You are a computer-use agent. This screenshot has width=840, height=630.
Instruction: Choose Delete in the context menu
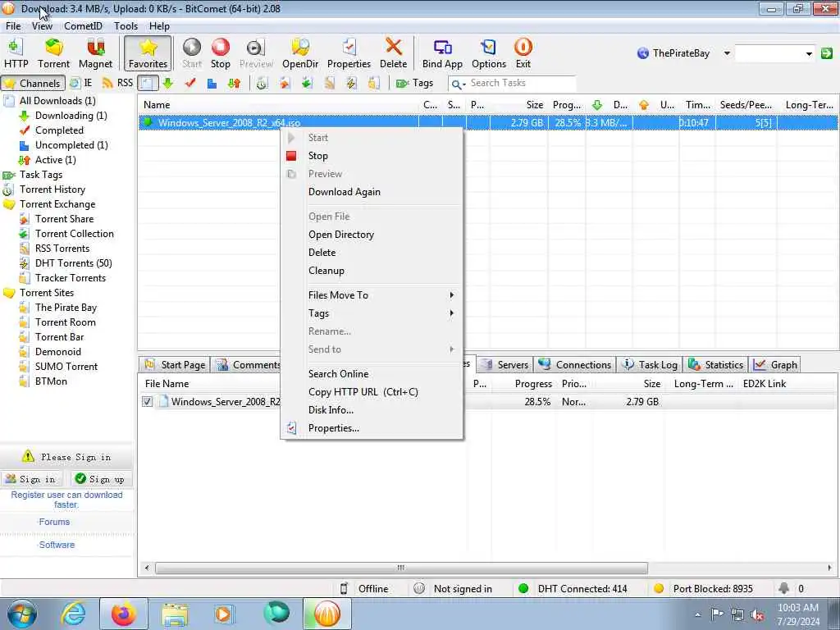point(372,253)
